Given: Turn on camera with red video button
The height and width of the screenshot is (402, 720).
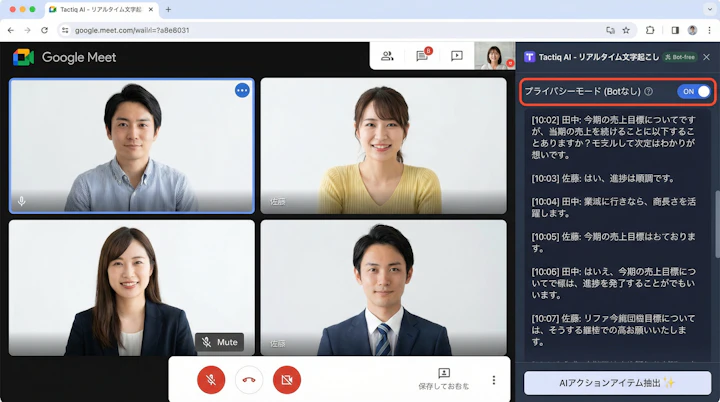Looking at the screenshot, I should (287, 379).
